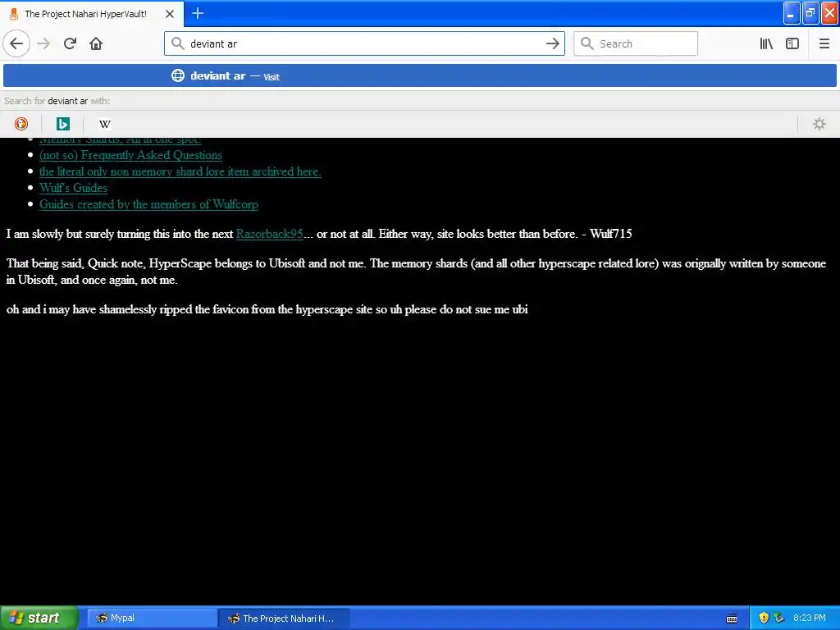The image size is (840, 630).
Task: Open the non memory shard lore item link
Action: pyautogui.click(x=180, y=172)
